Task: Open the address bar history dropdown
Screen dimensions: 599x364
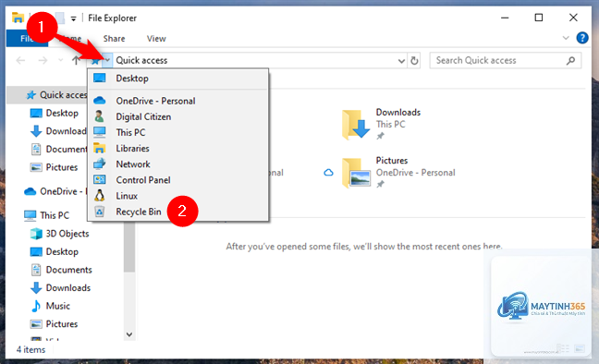Action: [401, 61]
